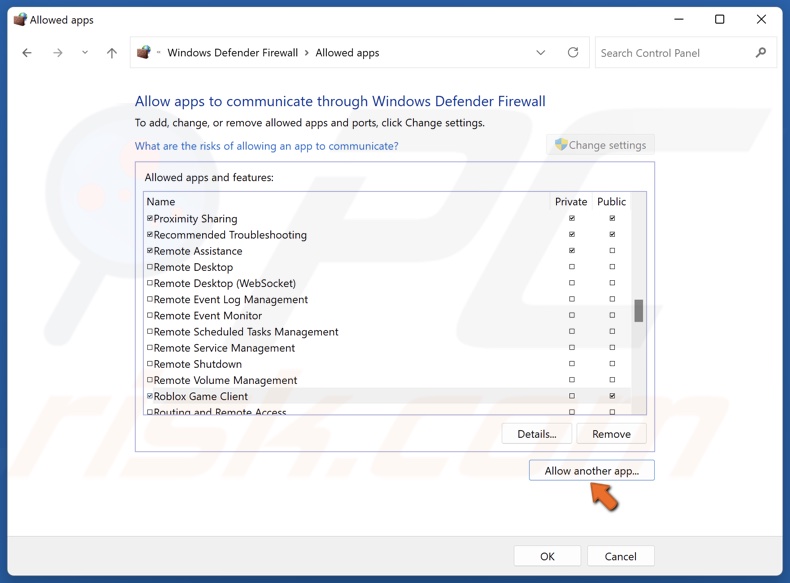Screen dimensions: 790x583
Task: Click the apps list vertical scrollbar thumb
Action: 638,311
